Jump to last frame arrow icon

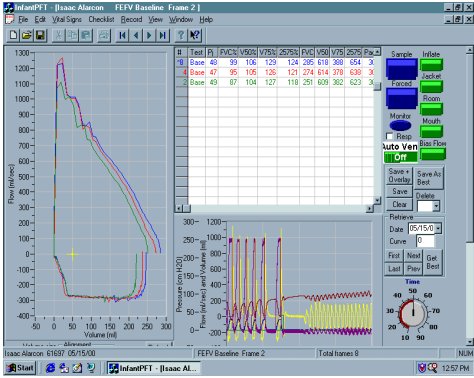tap(163, 35)
